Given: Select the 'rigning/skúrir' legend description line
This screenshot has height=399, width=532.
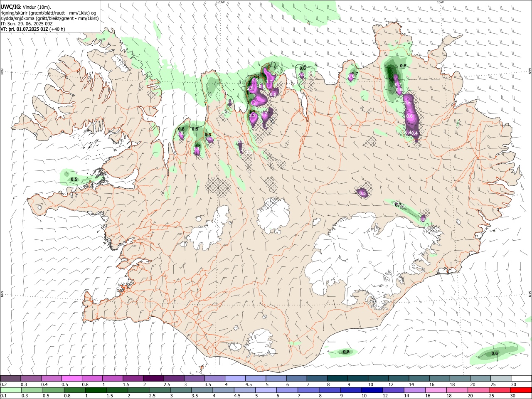Looking at the screenshot, I should click(x=48, y=13).
